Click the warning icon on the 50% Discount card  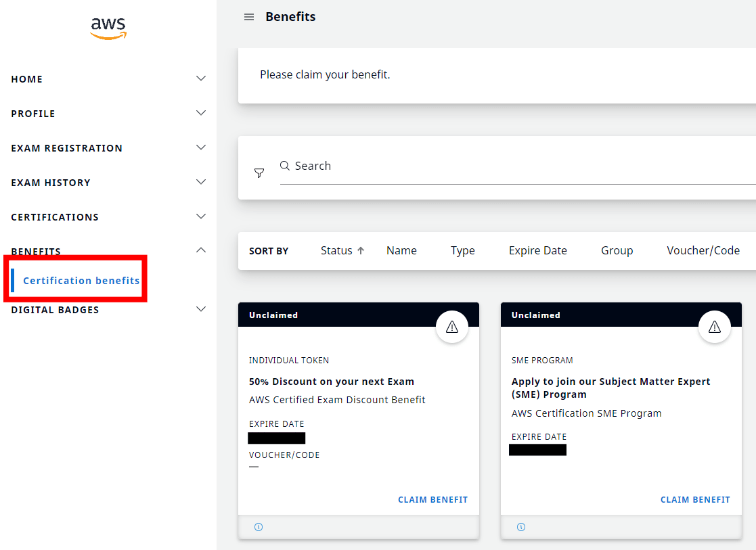(451, 327)
